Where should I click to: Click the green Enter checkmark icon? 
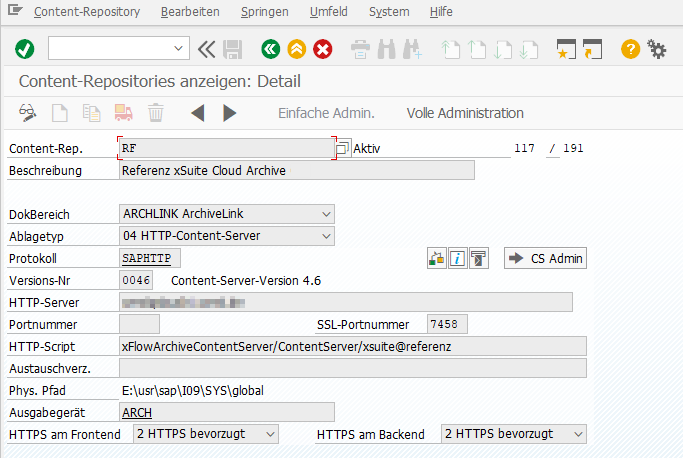(25, 48)
